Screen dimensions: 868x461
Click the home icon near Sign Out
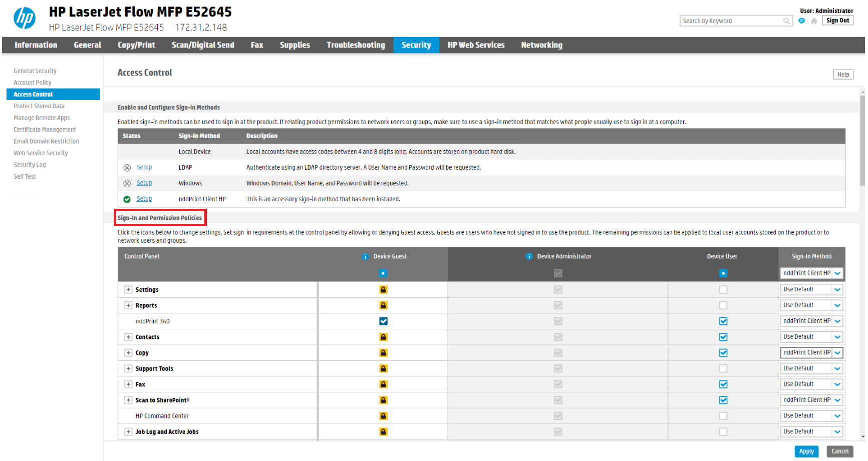click(x=814, y=21)
